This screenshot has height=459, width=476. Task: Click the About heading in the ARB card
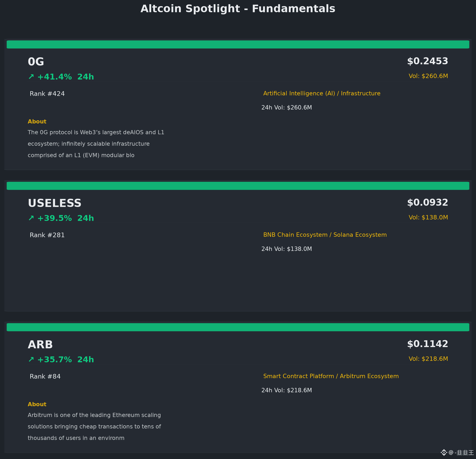click(37, 404)
